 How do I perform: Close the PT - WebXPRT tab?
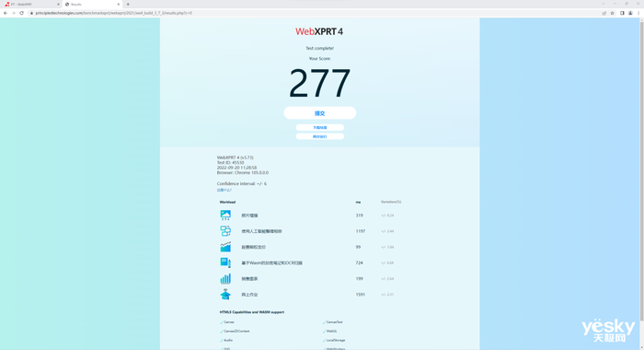click(58, 4)
